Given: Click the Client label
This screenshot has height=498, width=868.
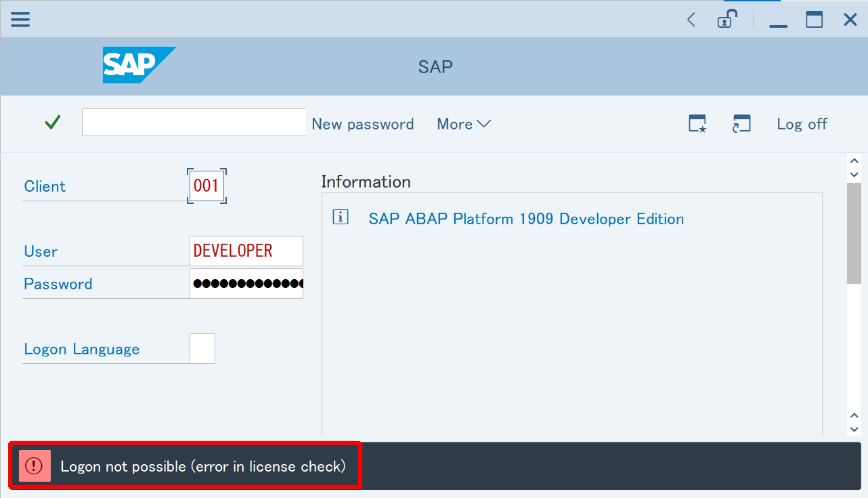Looking at the screenshot, I should click(x=45, y=186).
